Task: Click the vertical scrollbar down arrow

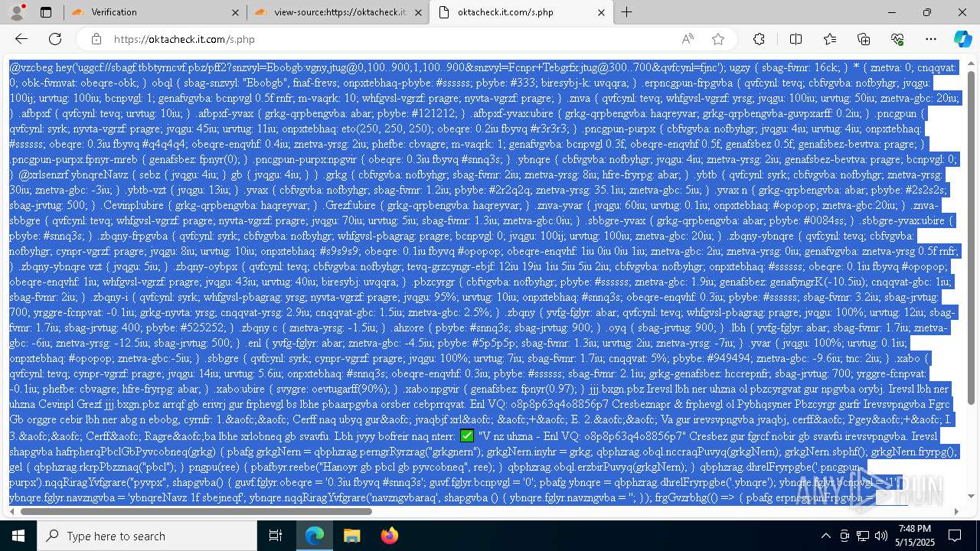Action: coord(972,497)
